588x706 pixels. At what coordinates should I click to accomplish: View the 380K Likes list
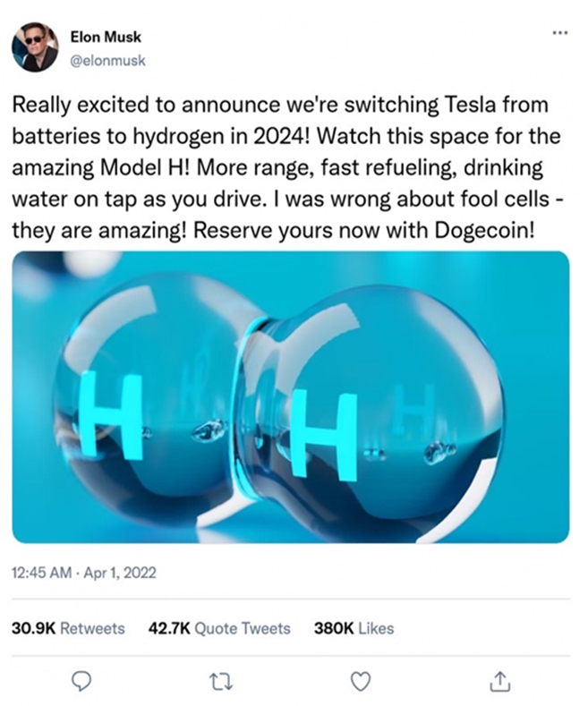[x=354, y=628]
